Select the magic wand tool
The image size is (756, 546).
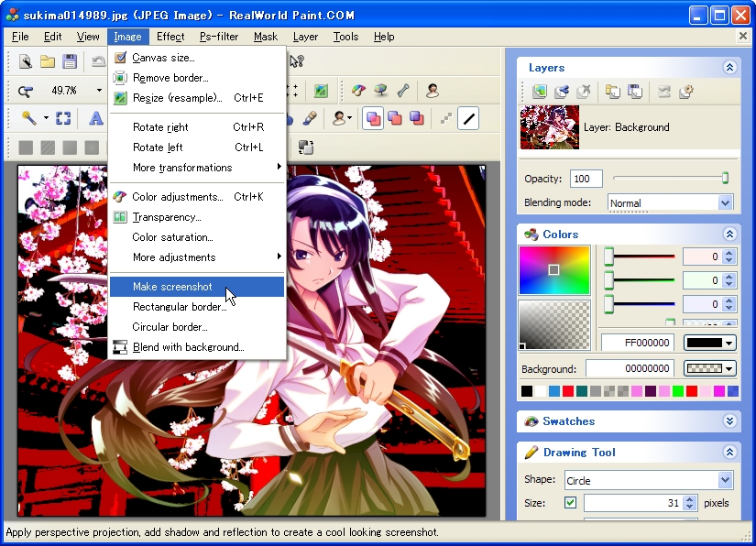29,118
